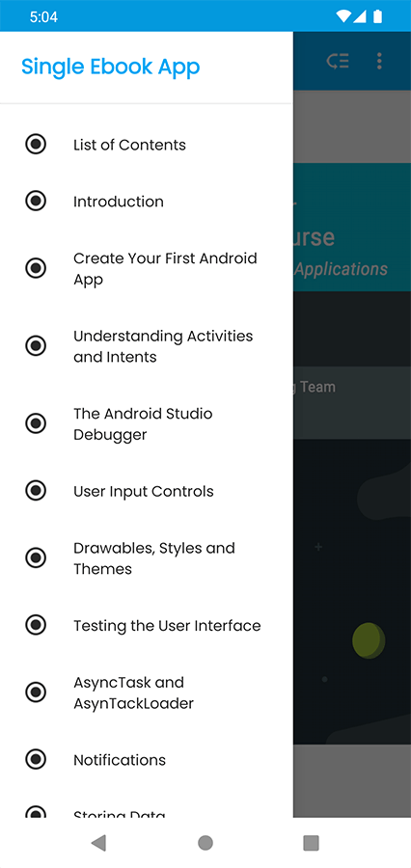This screenshot has height=868, width=411.
Task: Open the three-dot overflow menu
Action: tap(379, 61)
